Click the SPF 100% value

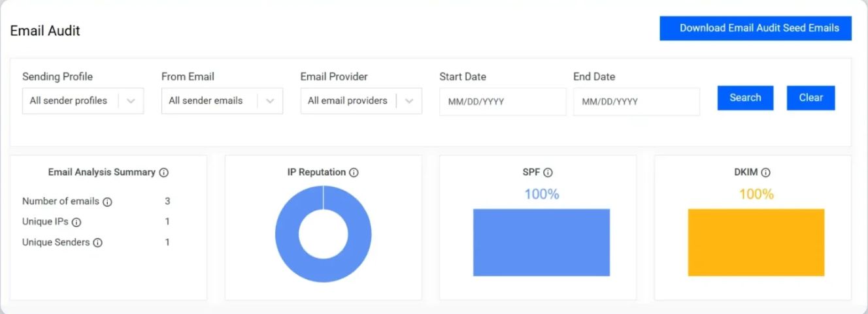click(x=541, y=194)
